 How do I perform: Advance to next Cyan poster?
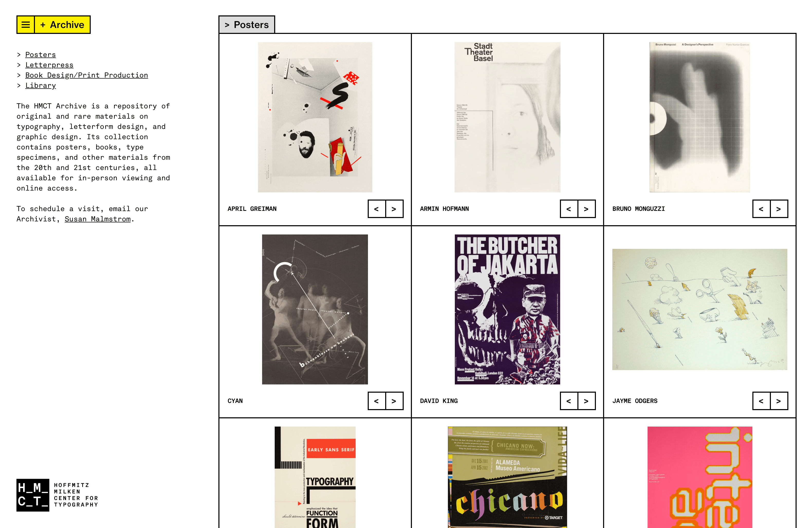click(x=394, y=401)
